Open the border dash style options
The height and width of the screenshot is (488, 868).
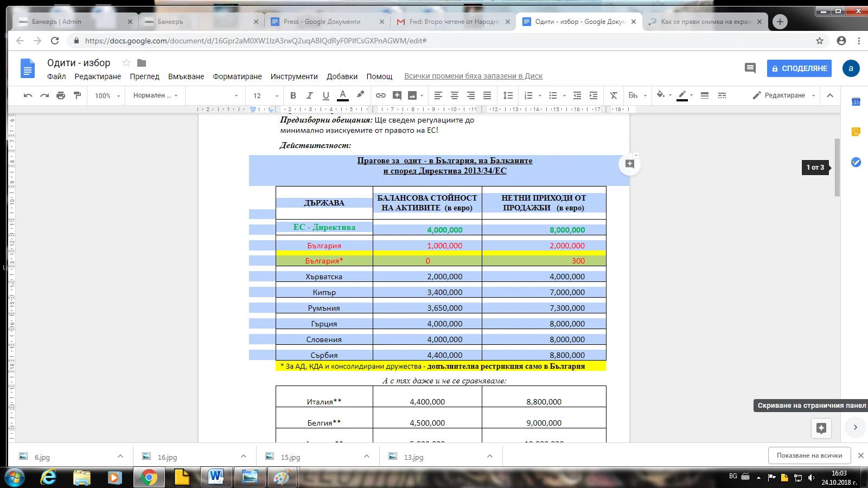point(722,95)
